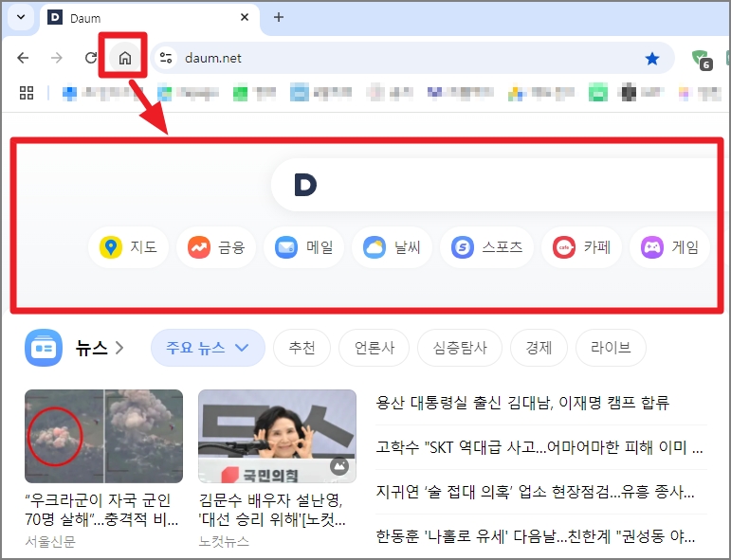
Task: Switch to the 추천 news tab
Action: pyautogui.click(x=302, y=348)
